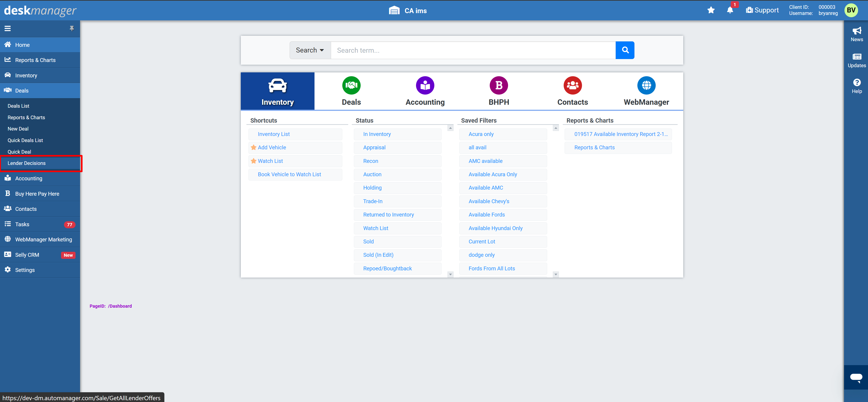
Task: Open Fords From All Lots filter
Action: (503, 269)
